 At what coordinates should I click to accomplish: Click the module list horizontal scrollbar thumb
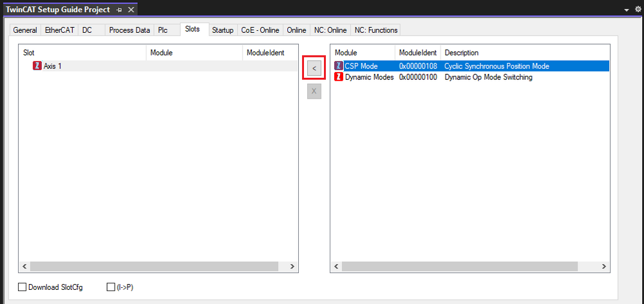[460, 266]
